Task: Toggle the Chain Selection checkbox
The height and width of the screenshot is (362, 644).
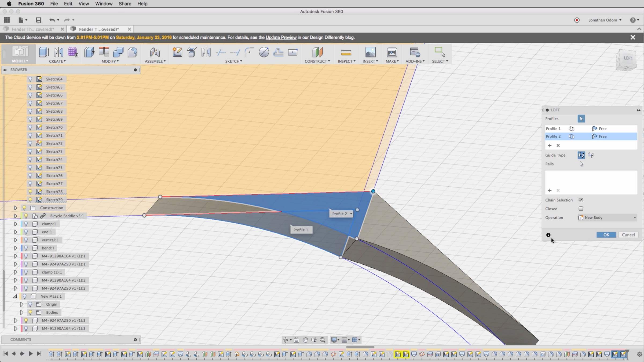Action: [x=581, y=200]
